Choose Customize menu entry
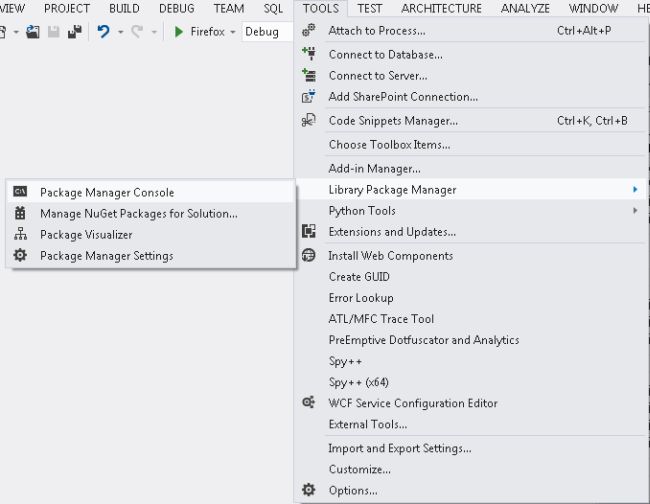This screenshot has width=650, height=504. pyautogui.click(x=471, y=469)
